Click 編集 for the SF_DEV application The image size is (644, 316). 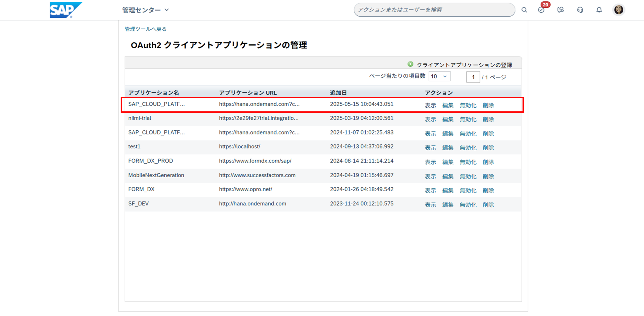[x=448, y=205]
